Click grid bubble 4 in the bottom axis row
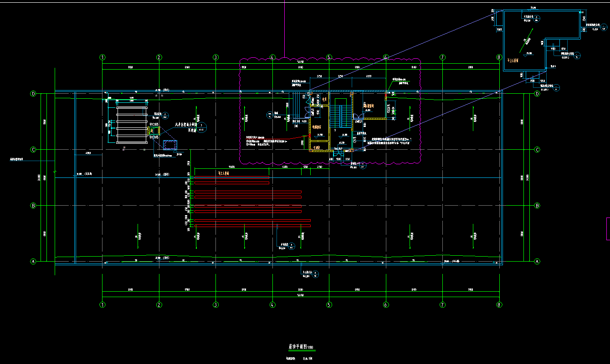This screenshot has height=364, width=610. click(272, 305)
